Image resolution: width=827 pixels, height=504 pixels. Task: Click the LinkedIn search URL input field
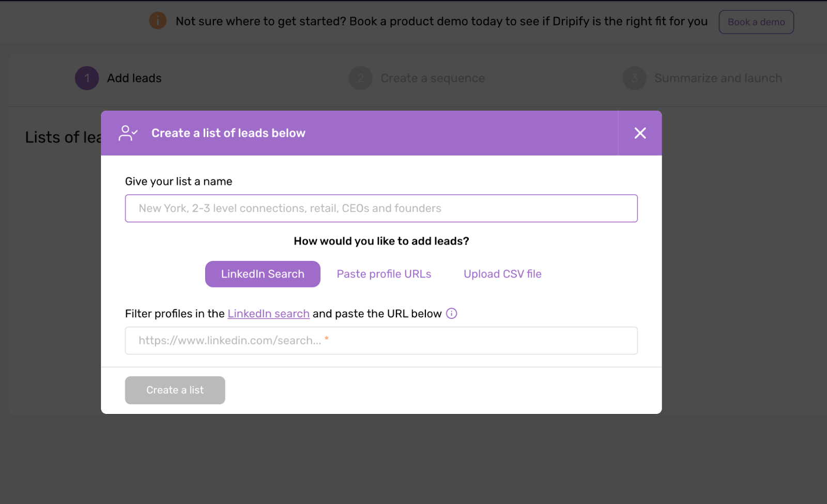(x=381, y=340)
